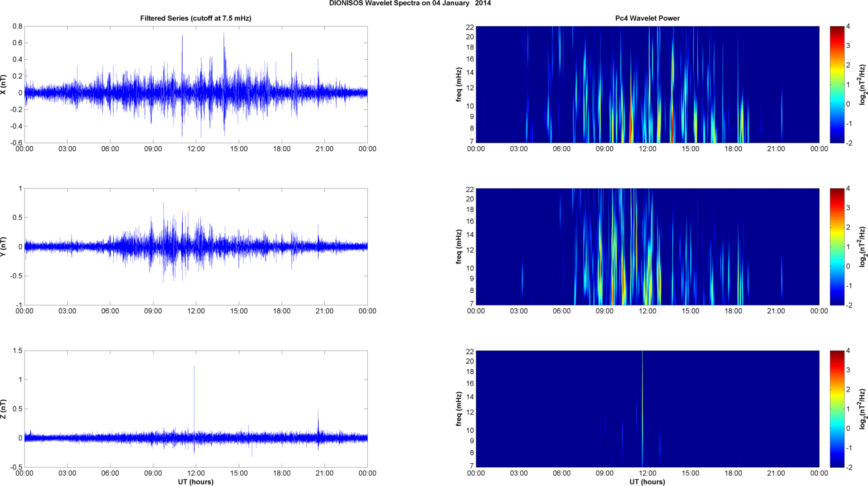Click the 09:00 tick under Y time series
Image resolution: width=868 pixels, height=486 pixels.
153,311
